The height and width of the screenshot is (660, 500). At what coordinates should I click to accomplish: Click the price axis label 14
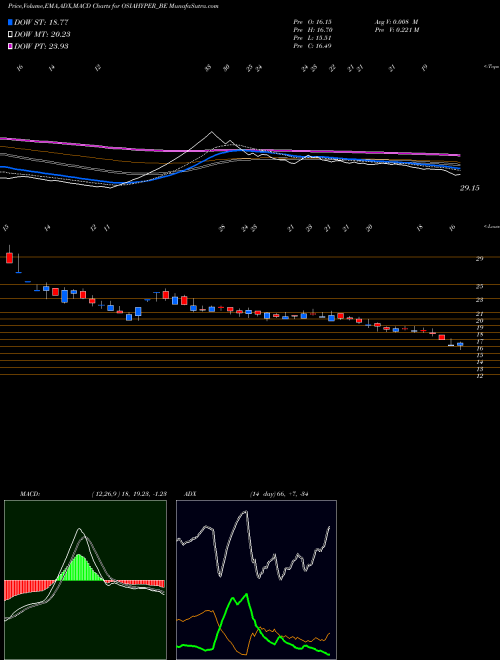[479, 362]
